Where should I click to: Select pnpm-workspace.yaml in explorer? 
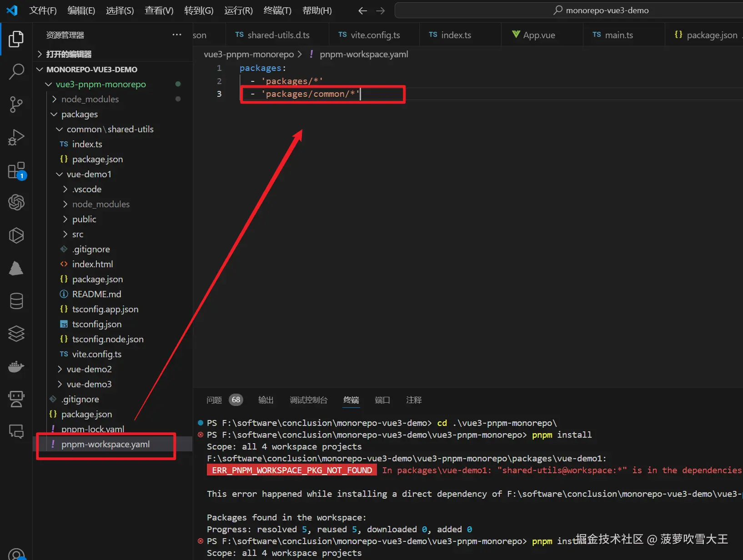[x=114, y=444]
